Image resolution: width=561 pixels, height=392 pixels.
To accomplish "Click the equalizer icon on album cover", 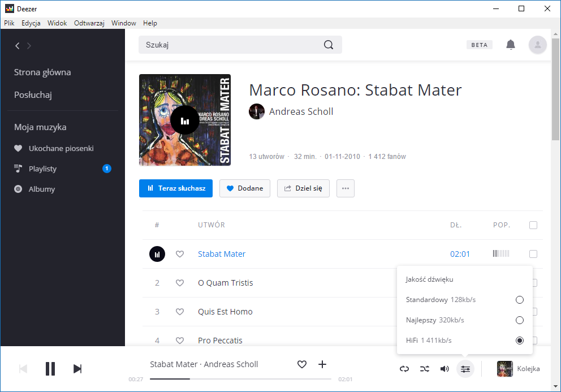I will point(184,120).
